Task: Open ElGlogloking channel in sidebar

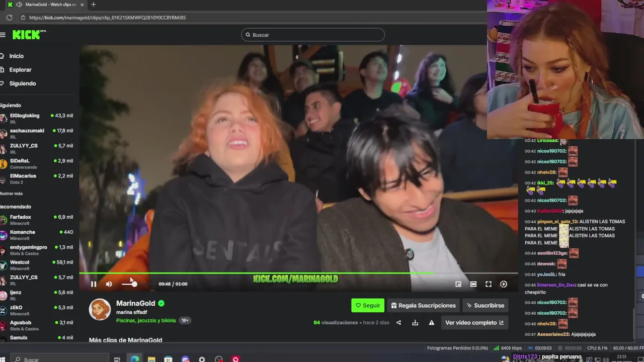Action: (37, 118)
